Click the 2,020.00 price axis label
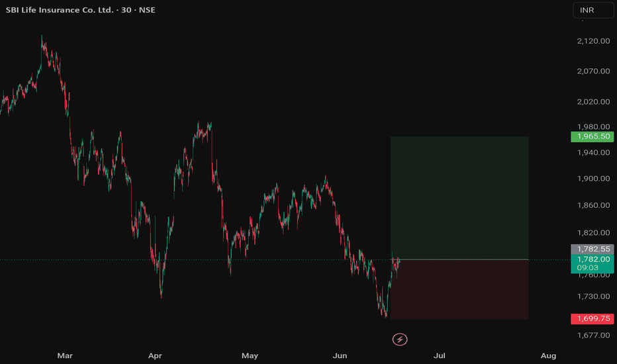Screen dimensions: 617x364 point(593,102)
